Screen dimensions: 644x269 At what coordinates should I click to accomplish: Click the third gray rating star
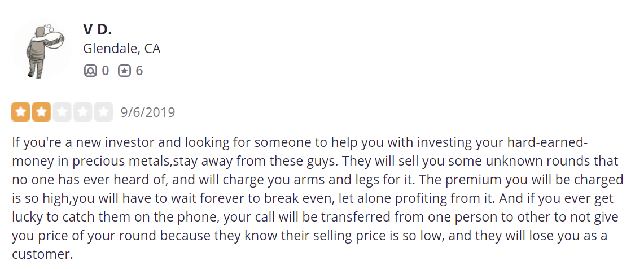pos(62,112)
